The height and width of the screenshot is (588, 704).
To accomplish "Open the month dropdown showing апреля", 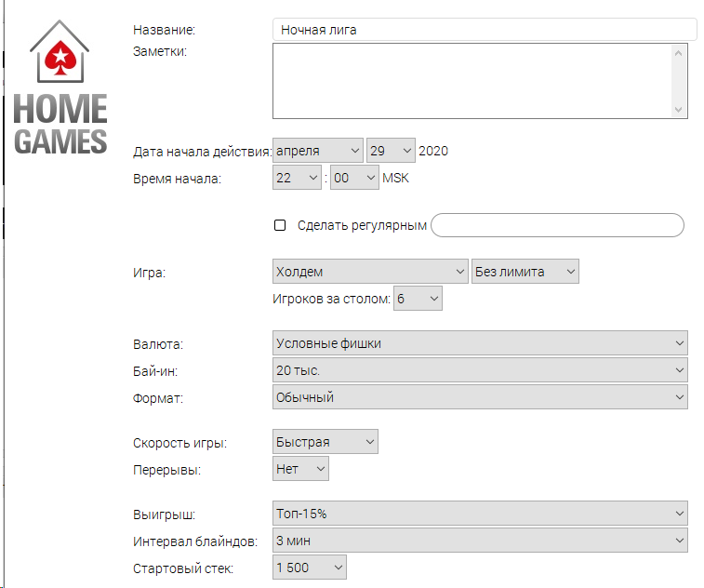I will [318, 151].
